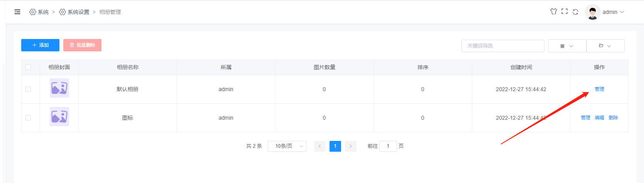Click the 默认相册 name cell
Image resolution: width=644 pixels, height=183 pixels.
(128, 89)
